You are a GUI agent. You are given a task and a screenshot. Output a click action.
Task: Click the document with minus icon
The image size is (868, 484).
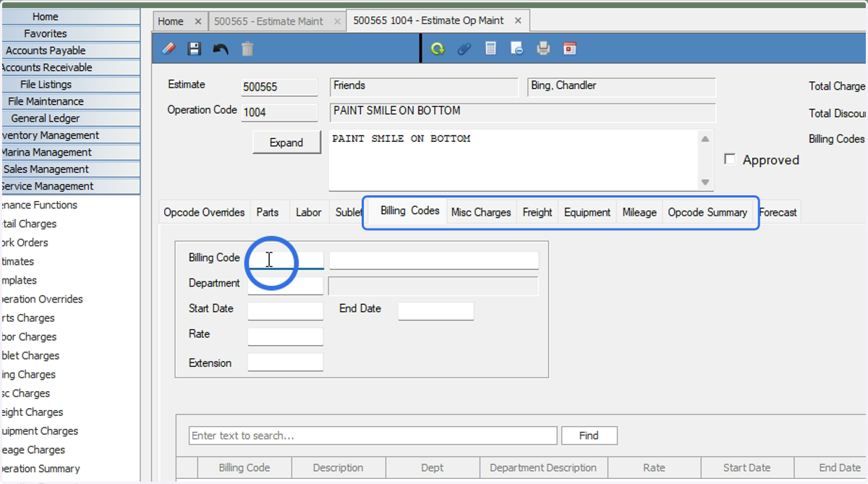[x=516, y=48]
